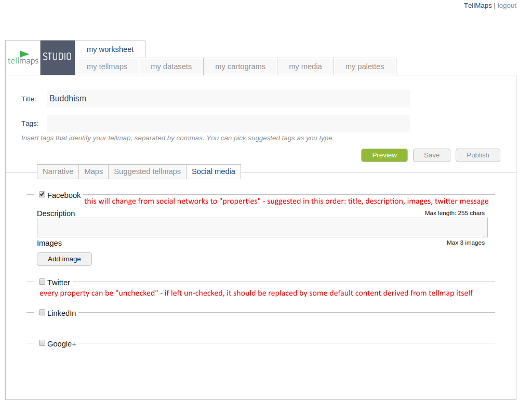Open my cartograms tab
The height and width of the screenshot is (414, 532).
pos(240,66)
